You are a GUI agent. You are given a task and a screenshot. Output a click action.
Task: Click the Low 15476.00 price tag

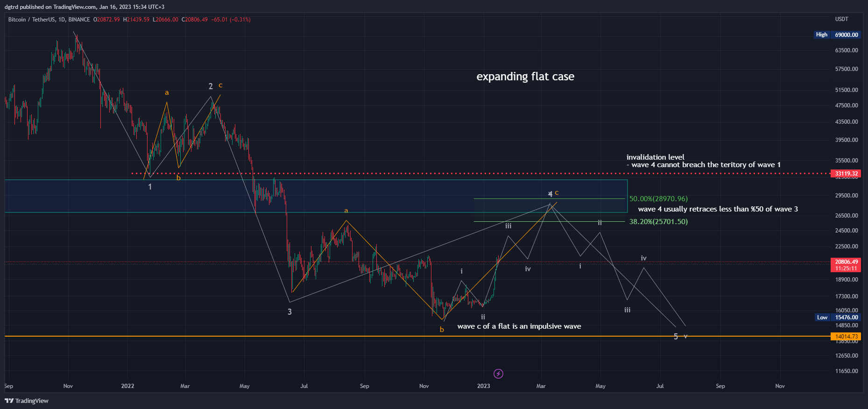click(837, 317)
